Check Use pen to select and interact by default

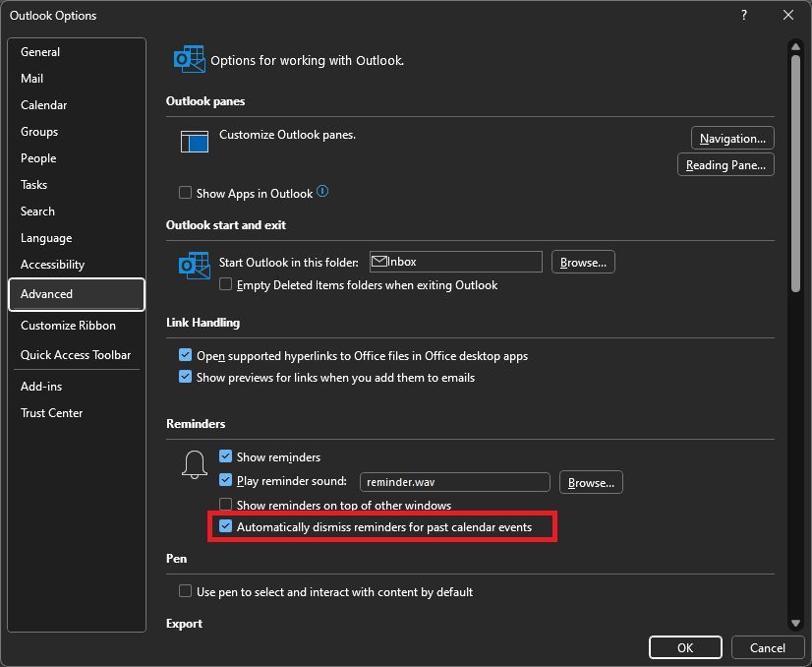pyautogui.click(x=185, y=591)
